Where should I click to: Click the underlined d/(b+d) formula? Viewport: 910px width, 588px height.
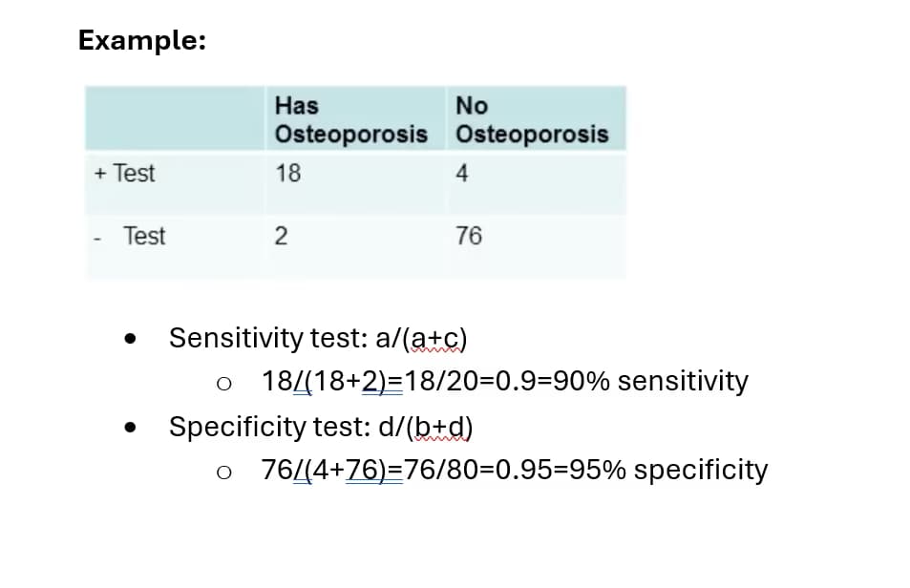pos(425,426)
